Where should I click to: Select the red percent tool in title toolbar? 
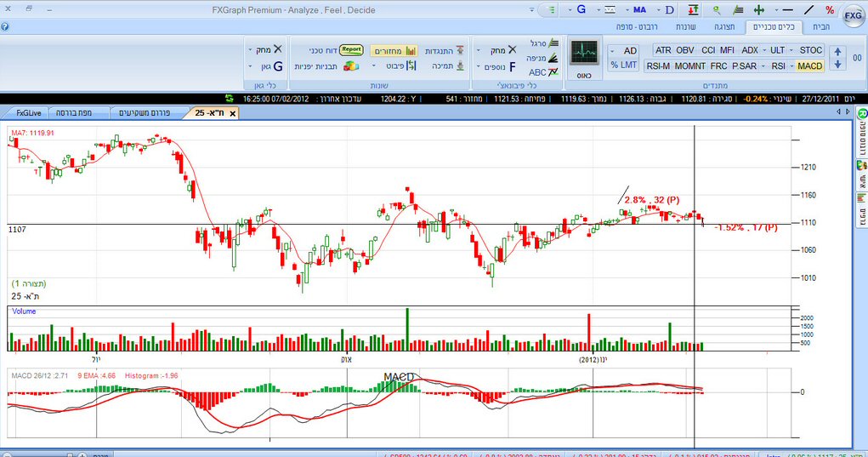[829, 10]
